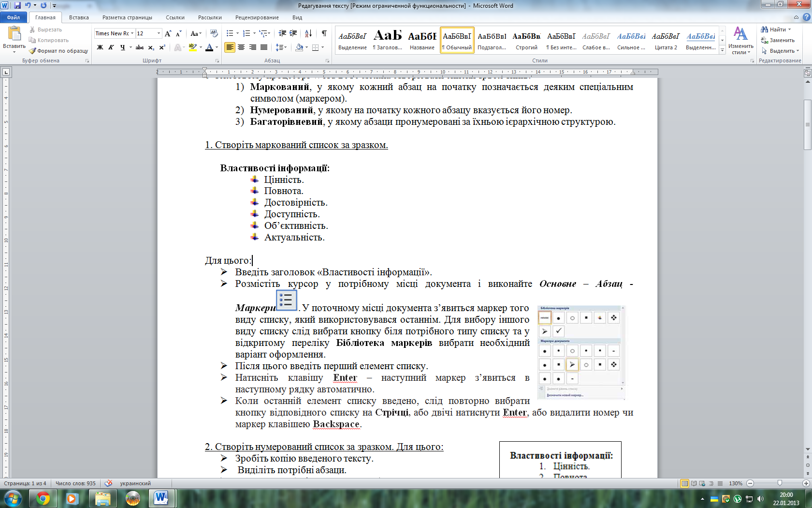The image size is (812, 508).
Task: Open the Файл tab
Action: [x=14, y=17]
